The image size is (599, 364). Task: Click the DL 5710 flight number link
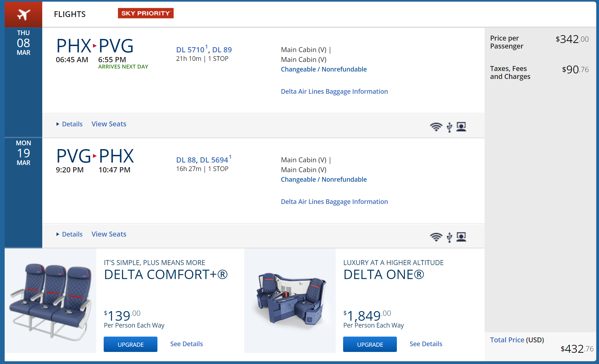click(190, 50)
